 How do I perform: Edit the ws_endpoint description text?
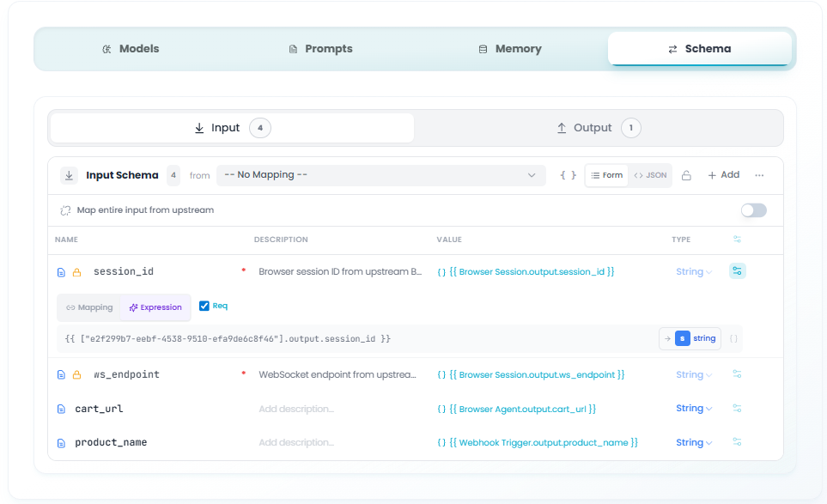[x=337, y=374]
